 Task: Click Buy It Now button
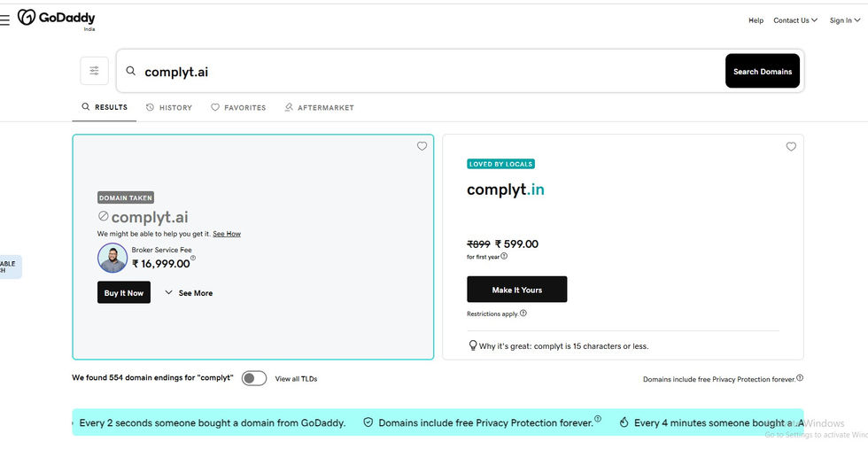coord(124,292)
